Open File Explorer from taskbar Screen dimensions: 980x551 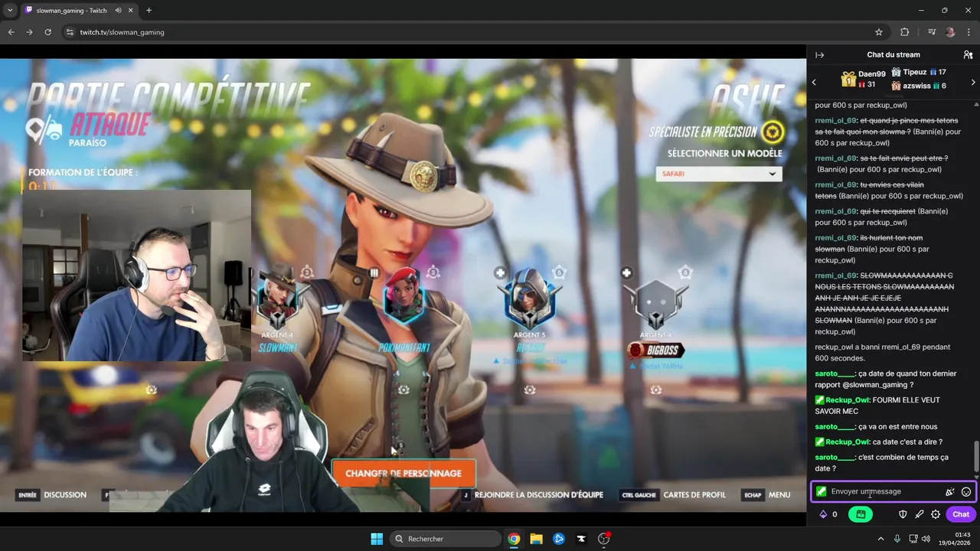coord(536,539)
